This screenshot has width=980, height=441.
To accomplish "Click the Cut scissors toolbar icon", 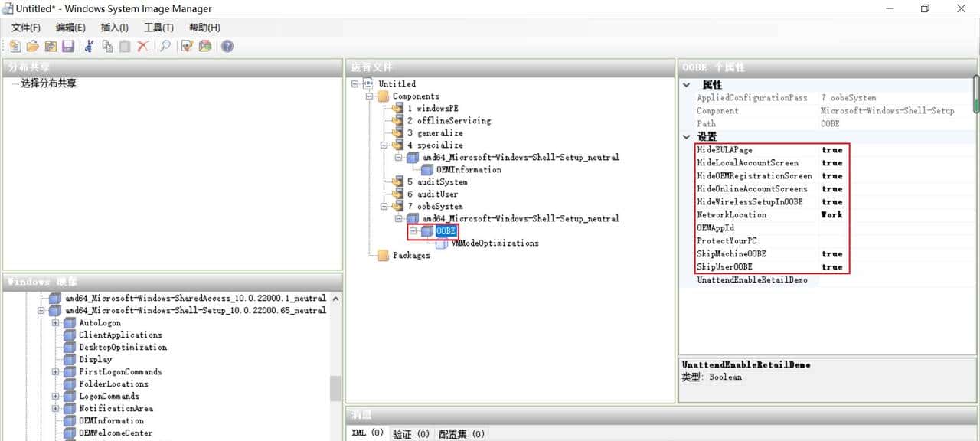I will 89,46.
